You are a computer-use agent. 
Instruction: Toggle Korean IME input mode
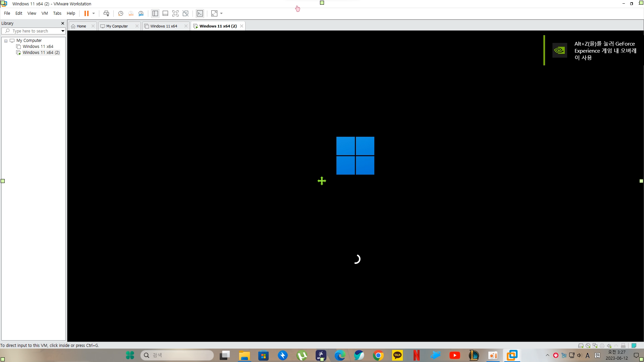(x=597, y=355)
